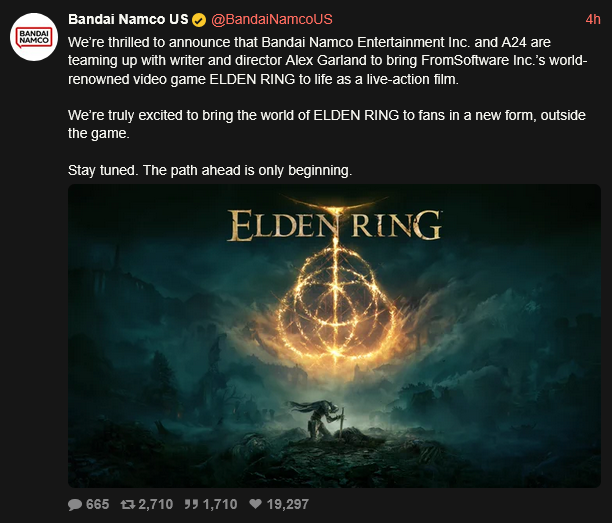Click the paragraph starting "We're truly excited"

(327, 124)
